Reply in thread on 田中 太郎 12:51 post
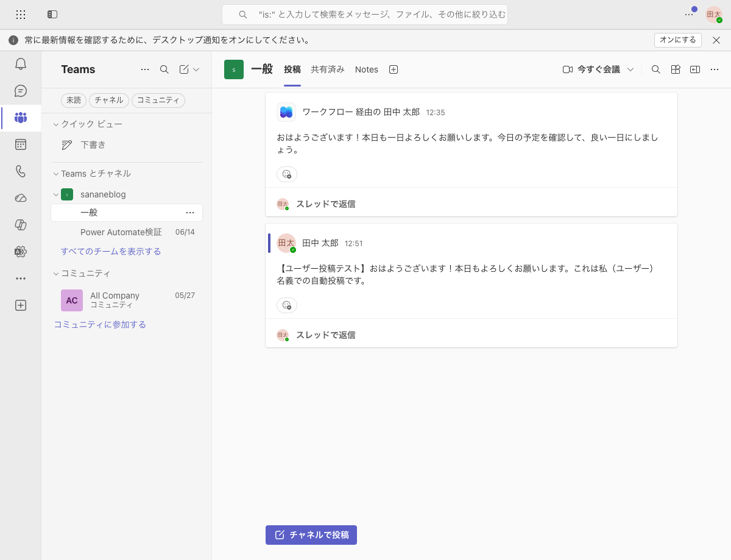The width and height of the screenshot is (731, 560). (x=325, y=335)
